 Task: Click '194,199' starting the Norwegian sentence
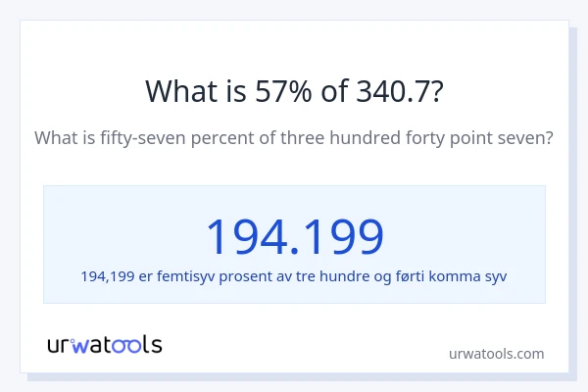pos(107,275)
